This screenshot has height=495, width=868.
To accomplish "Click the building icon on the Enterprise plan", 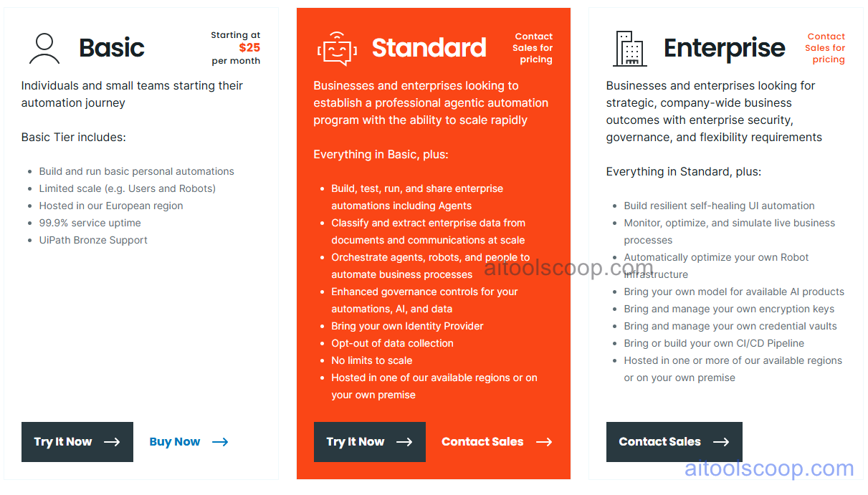I will (629, 47).
